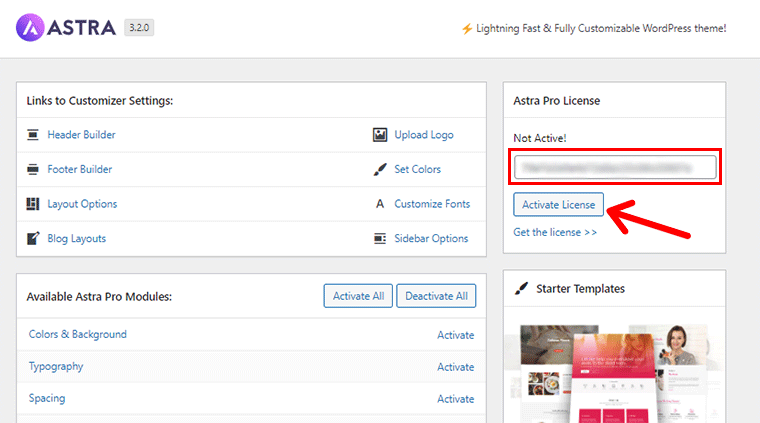Click the Lightning Fast tagline text

pos(601,29)
